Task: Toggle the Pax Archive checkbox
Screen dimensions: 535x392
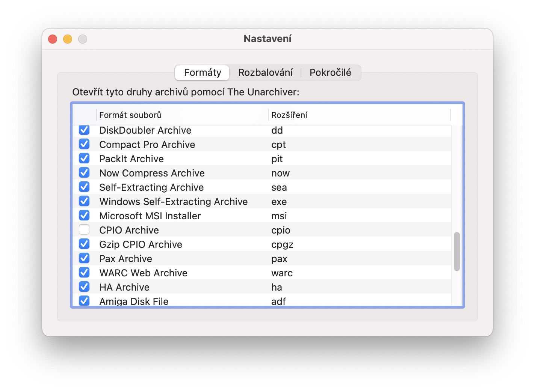Action: (84, 258)
